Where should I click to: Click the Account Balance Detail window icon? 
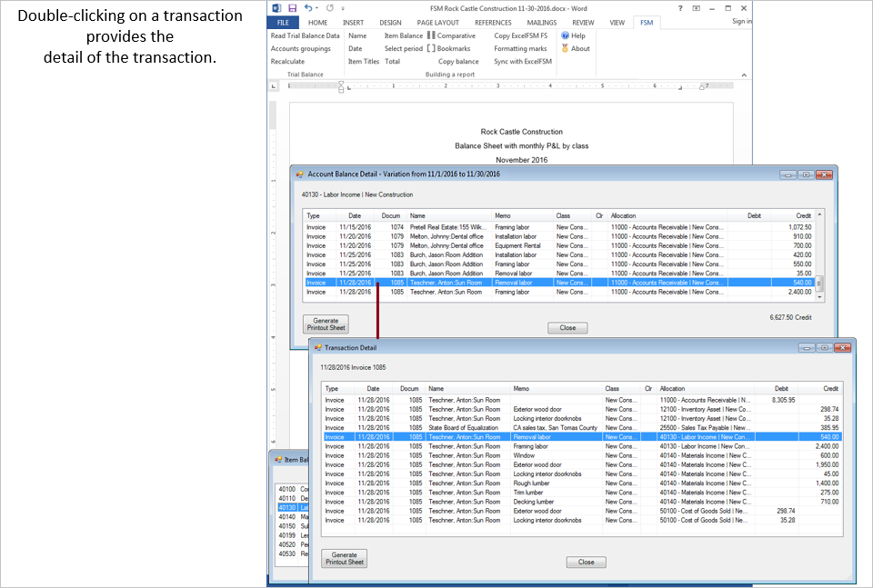coord(299,174)
